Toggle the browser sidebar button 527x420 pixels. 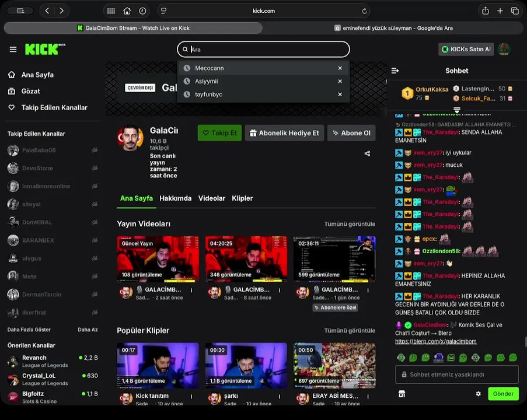click(20, 10)
